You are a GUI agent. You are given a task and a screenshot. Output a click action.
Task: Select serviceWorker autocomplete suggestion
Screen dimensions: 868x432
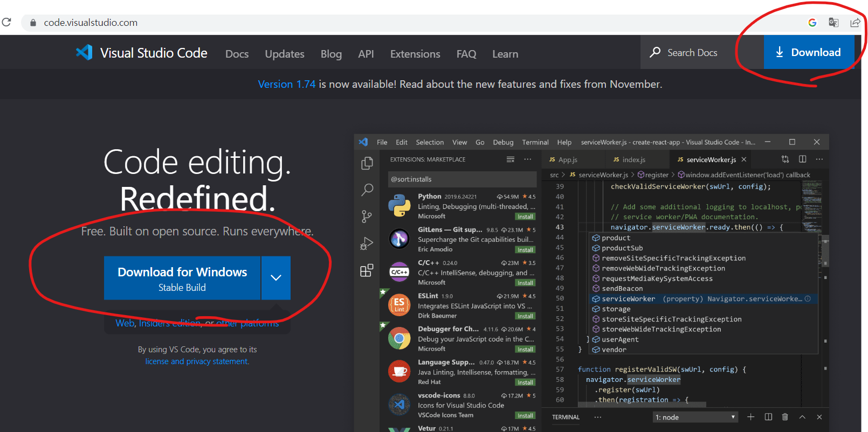pos(704,299)
